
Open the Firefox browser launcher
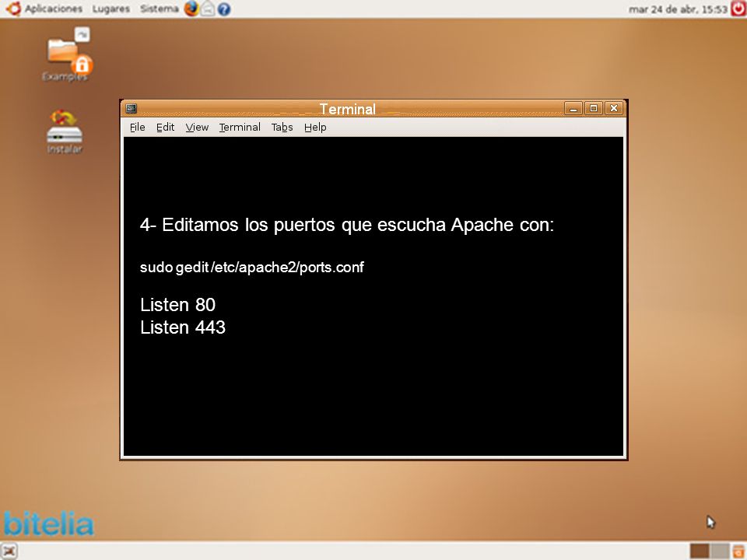pyautogui.click(x=191, y=9)
